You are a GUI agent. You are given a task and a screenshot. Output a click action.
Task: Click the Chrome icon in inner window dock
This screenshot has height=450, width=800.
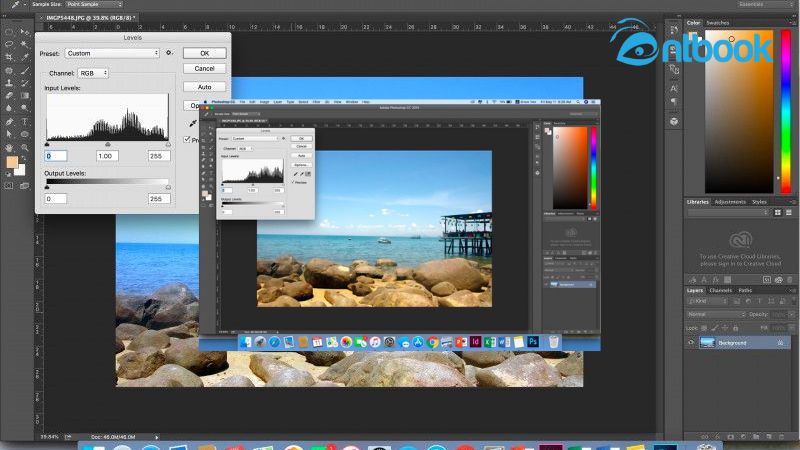pos(433,342)
